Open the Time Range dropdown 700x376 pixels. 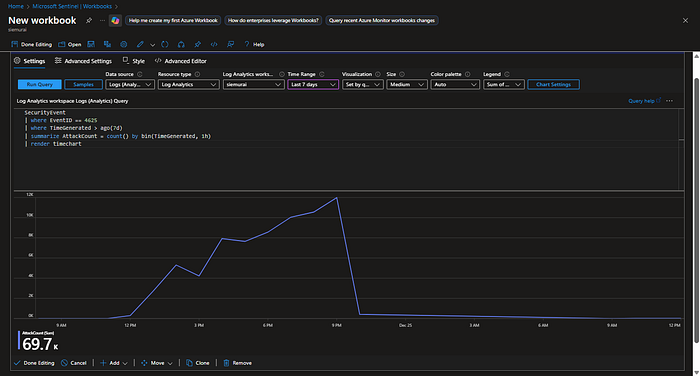coord(313,84)
